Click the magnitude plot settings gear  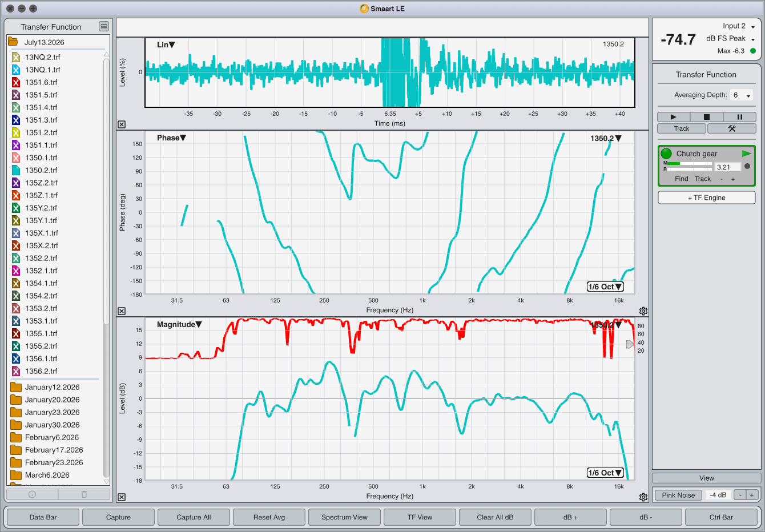coord(643,497)
